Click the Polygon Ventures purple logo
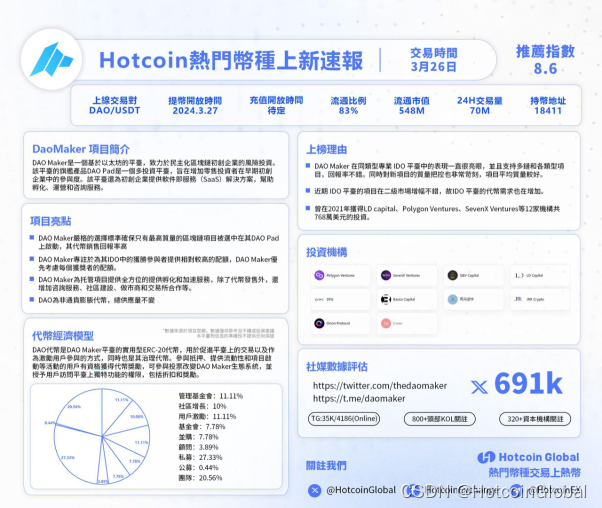 (x=319, y=275)
